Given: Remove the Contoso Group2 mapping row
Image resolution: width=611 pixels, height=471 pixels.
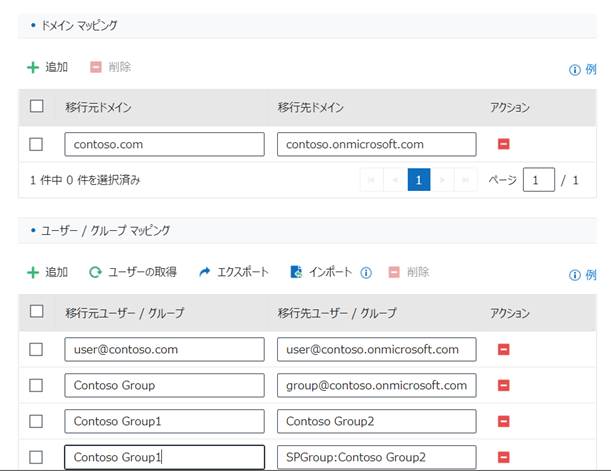Looking at the screenshot, I should [x=503, y=422].
